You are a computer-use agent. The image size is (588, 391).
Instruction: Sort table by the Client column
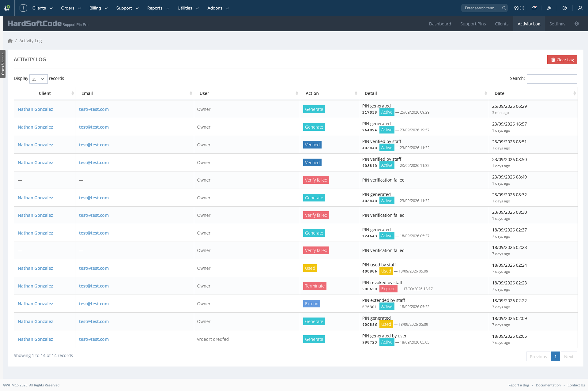[x=45, y=93]
